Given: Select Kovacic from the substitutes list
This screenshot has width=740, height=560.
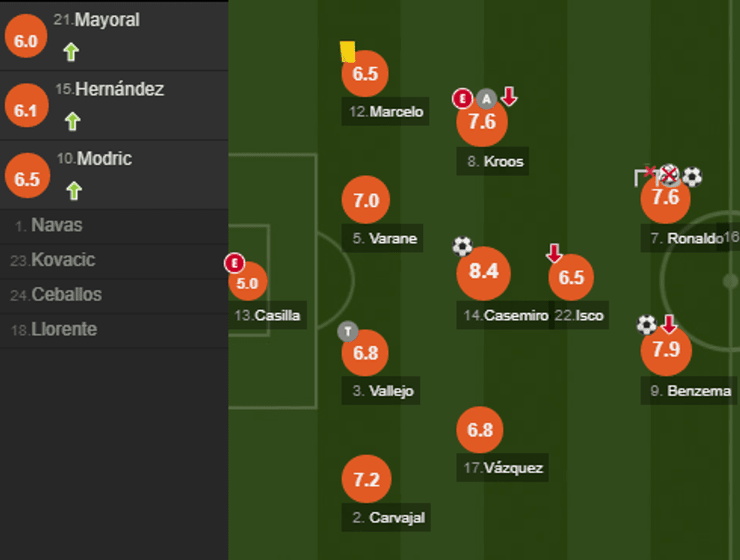Looking at the screenshot, I should [63, 260].
